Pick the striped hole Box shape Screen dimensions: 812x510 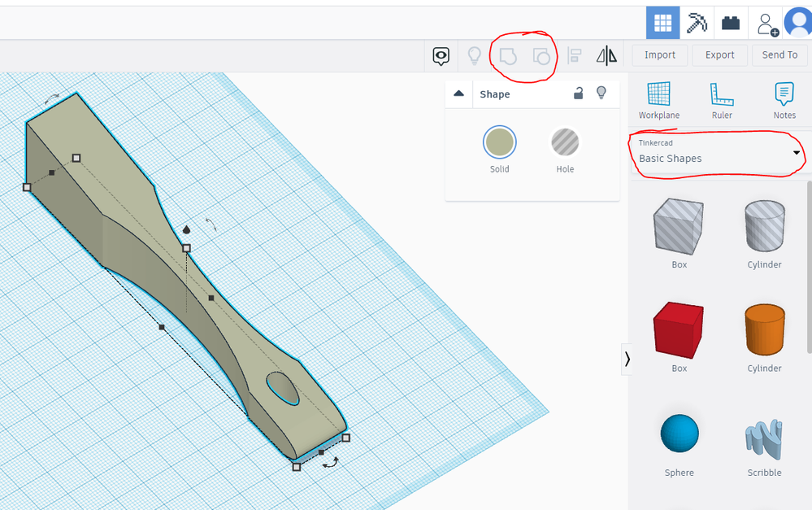click(x=679, y=227)
